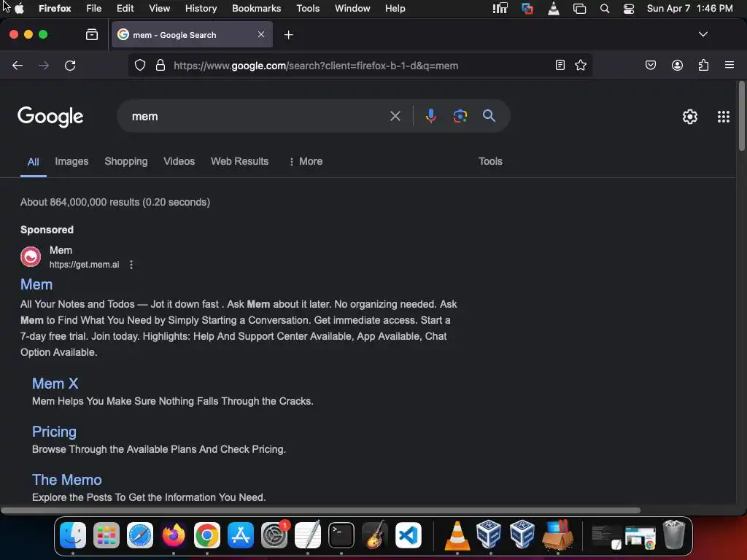Start voice search with microphone
747x560 pixels.
(430, 116)
